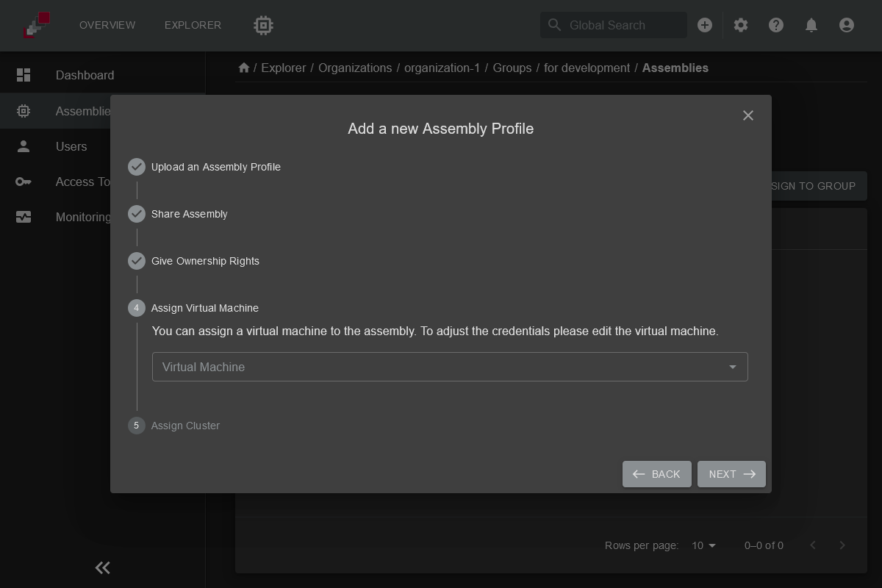
Task: Click the Users person icon in sidebar
Action: tap(24, 146)
